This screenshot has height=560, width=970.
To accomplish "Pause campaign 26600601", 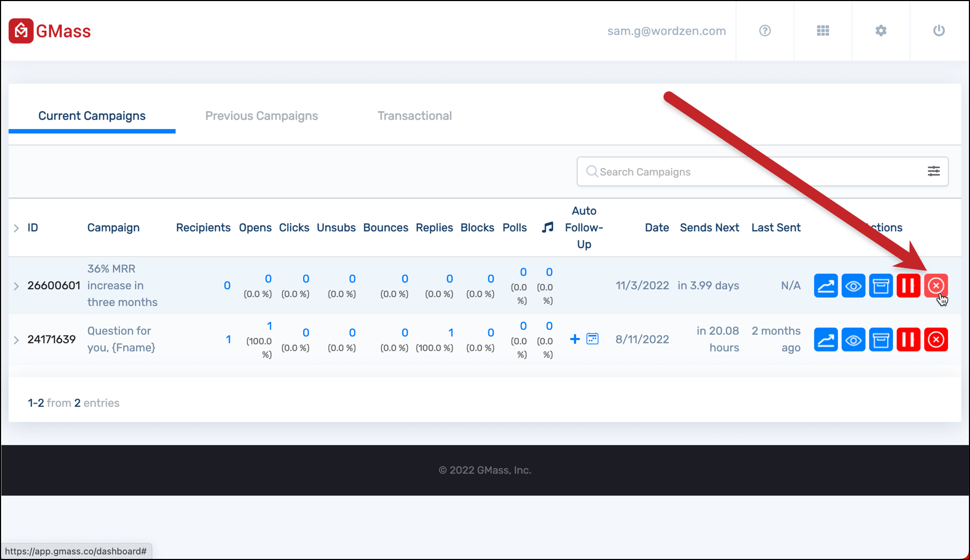I will [x=908, y=285].
